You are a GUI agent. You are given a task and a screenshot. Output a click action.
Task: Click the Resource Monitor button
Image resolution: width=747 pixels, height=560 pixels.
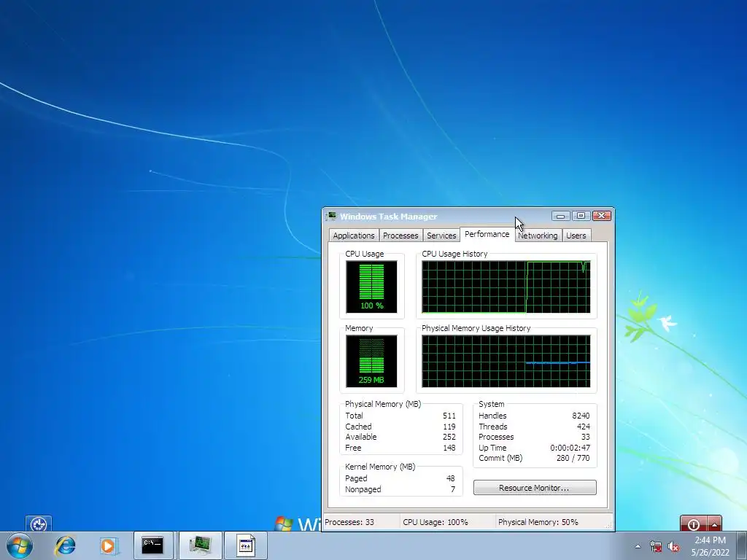click(x=535, y=488)
